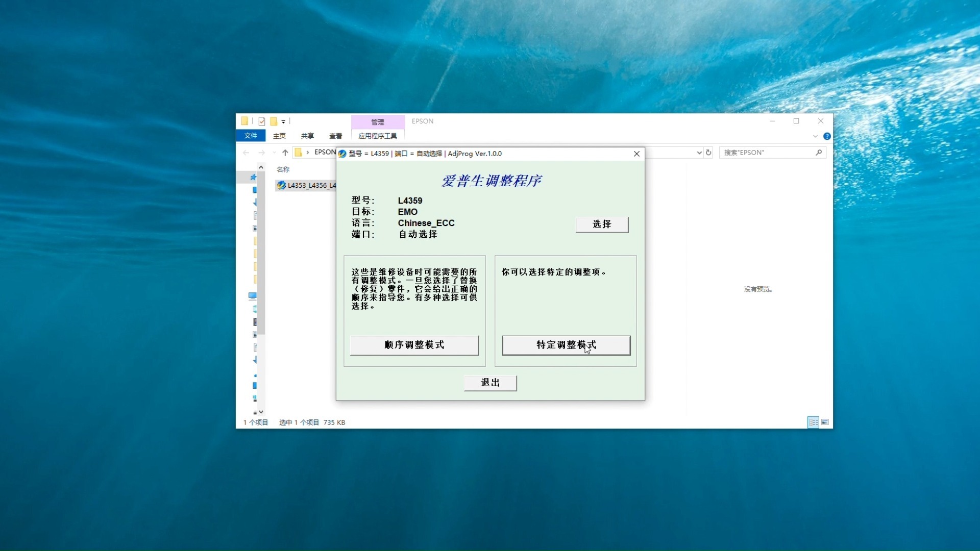Click the AdjProg title bar app icon
The height and width of the screenshot is (551, 980).
[x=342, y=154]
